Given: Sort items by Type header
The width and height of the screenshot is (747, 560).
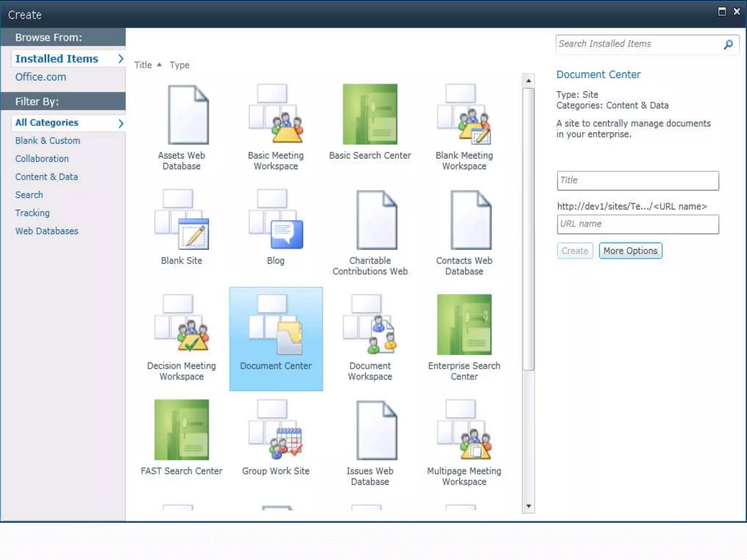Looking at the screenshot, I should click(x=179, y=65).
